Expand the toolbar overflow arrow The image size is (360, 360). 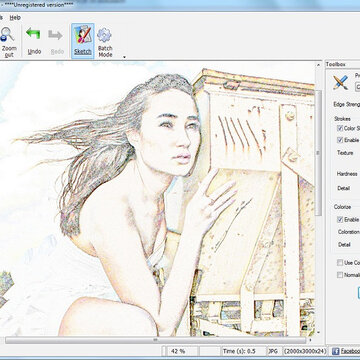[x=124, y=57]
